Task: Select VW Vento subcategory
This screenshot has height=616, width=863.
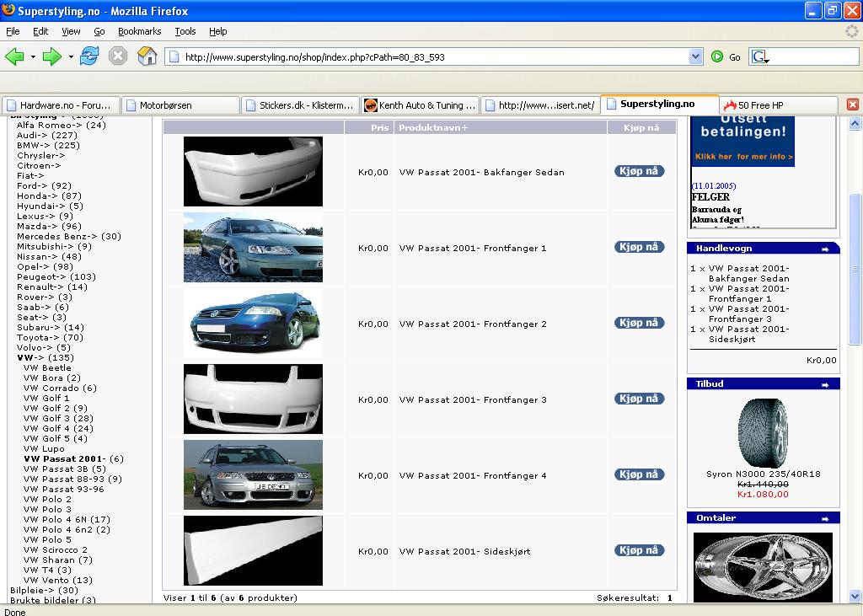Action: (58, 581)
